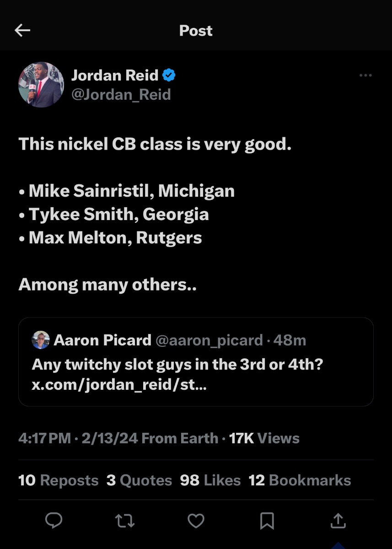Show the 98 Likes list
This screenshot has height=549, width=392.
(210, 480)
